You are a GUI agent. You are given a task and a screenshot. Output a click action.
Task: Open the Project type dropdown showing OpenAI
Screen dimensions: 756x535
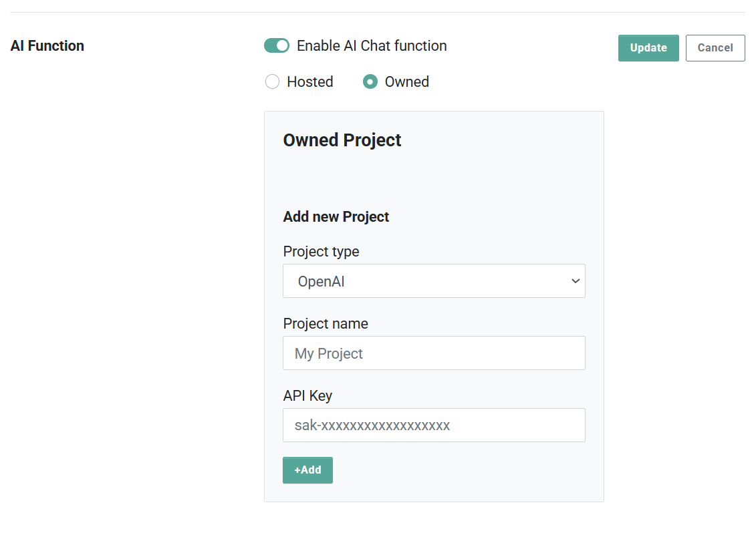(434, 281)
